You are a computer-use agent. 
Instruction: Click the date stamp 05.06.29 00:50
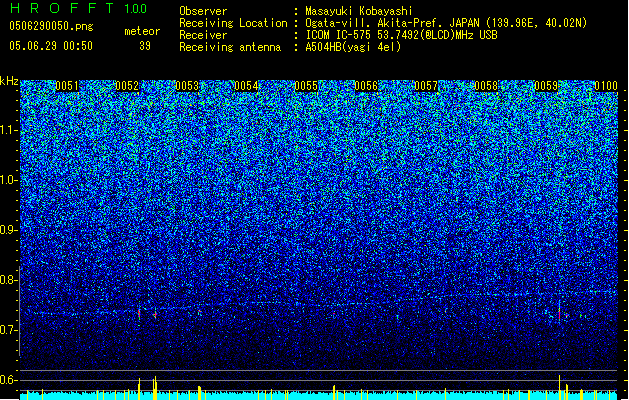point(51,46)
